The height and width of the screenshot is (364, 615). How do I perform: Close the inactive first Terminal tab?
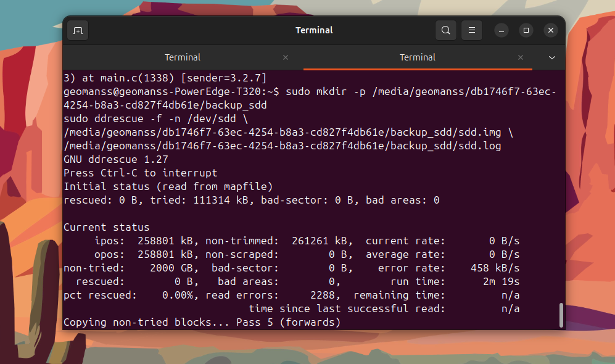285,57
